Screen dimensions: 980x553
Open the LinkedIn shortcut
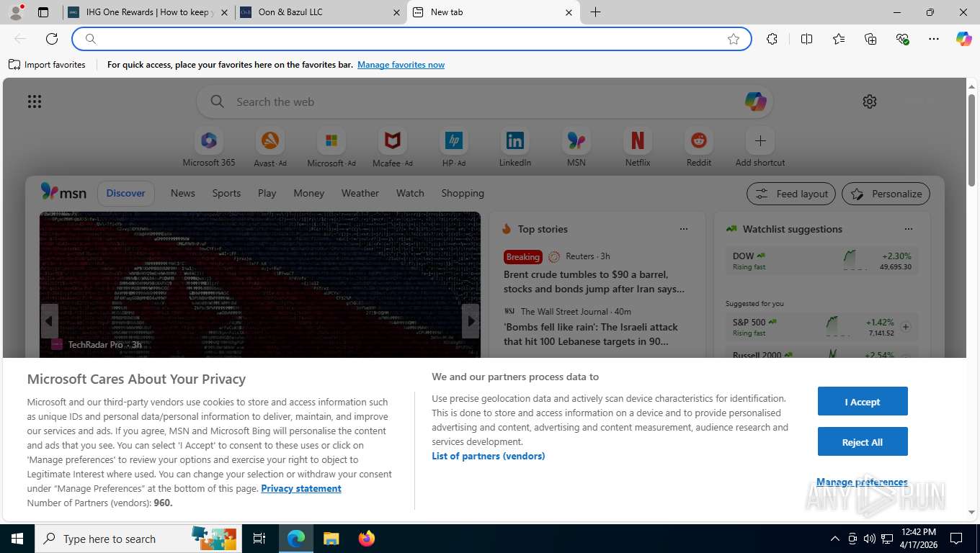[515, 148]
